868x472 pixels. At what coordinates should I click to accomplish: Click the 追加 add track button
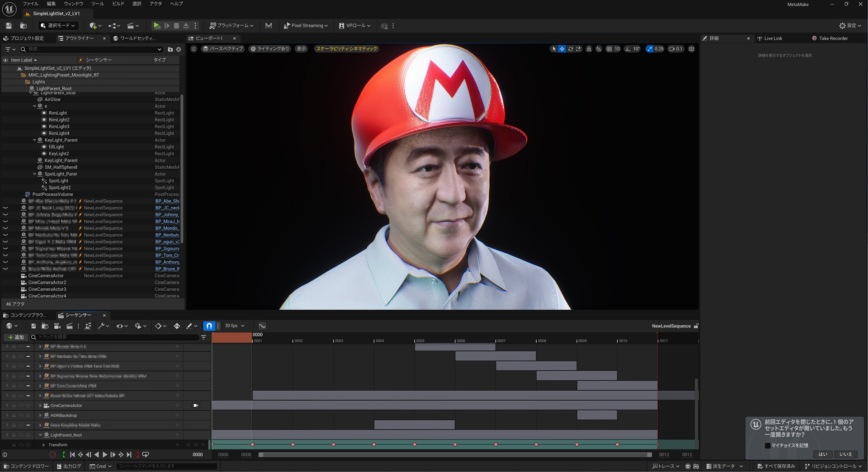tap(16, 337)
